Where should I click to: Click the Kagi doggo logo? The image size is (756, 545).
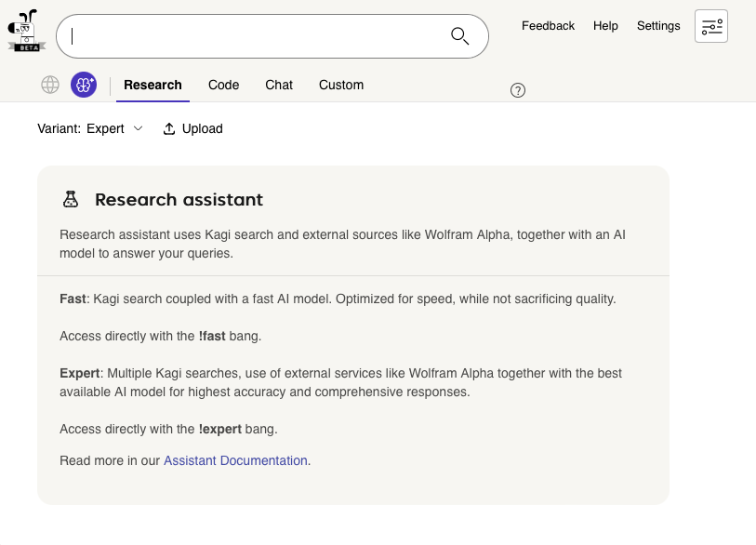click(26, 30)
